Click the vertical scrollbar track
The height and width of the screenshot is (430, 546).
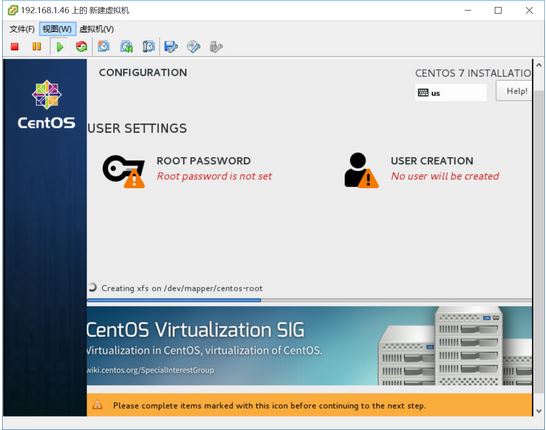point(539,238)
